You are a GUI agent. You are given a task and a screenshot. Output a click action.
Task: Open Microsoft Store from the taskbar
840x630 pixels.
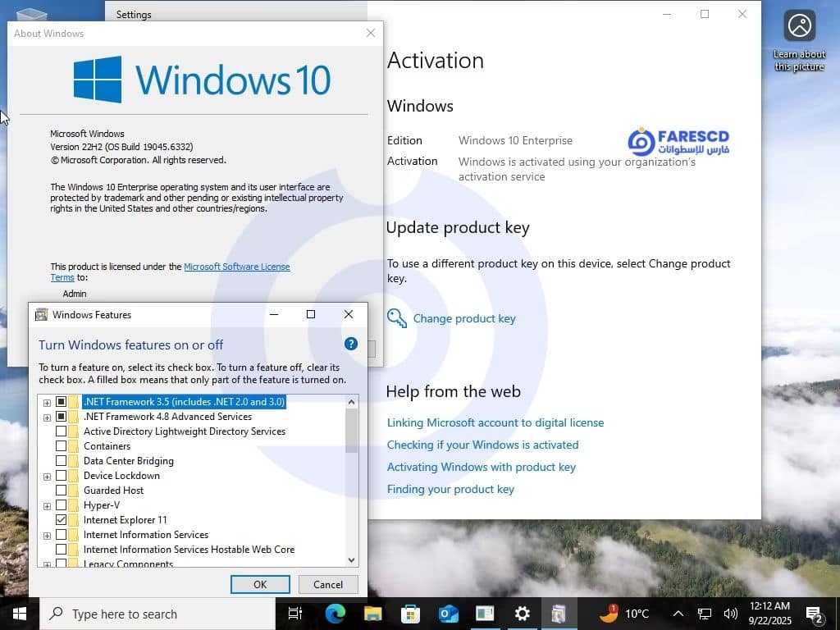pos(410,614)
